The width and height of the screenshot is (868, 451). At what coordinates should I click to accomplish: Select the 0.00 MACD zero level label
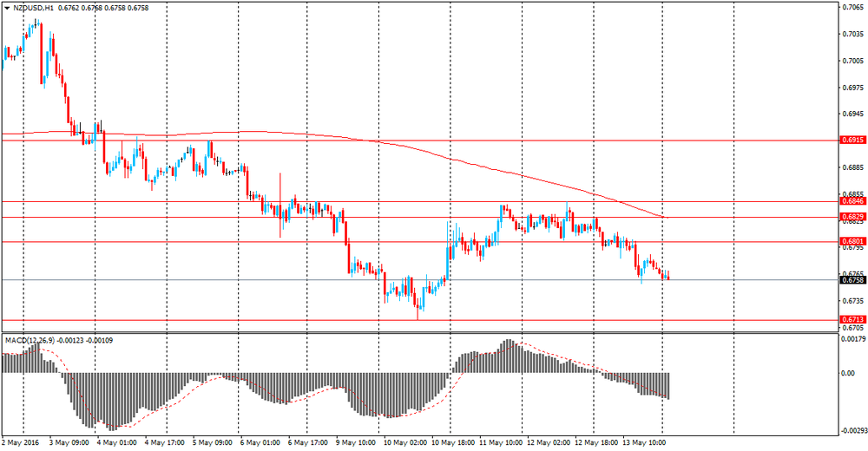tap(848, 373)
